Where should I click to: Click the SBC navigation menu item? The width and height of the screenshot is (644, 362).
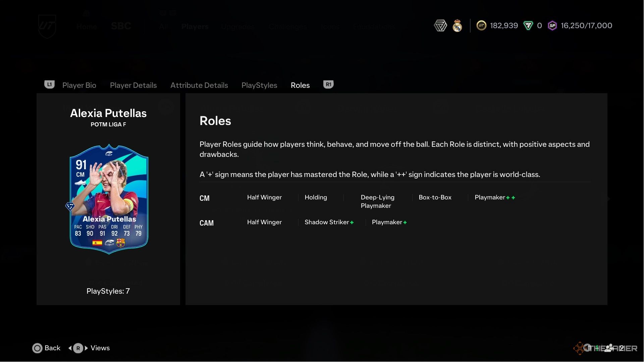tap(120, 25)
